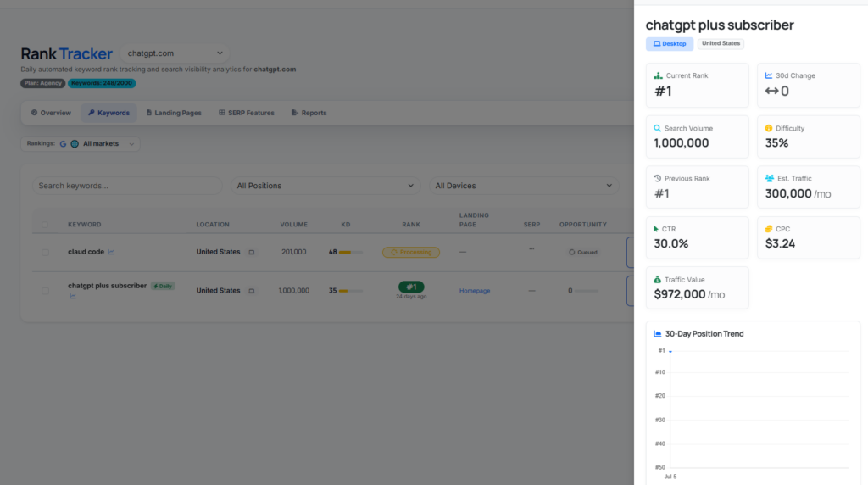Click the 30-Day Position Trend chart icon
Viewport: 868px width, 485px height.
(x=657, y=334)
